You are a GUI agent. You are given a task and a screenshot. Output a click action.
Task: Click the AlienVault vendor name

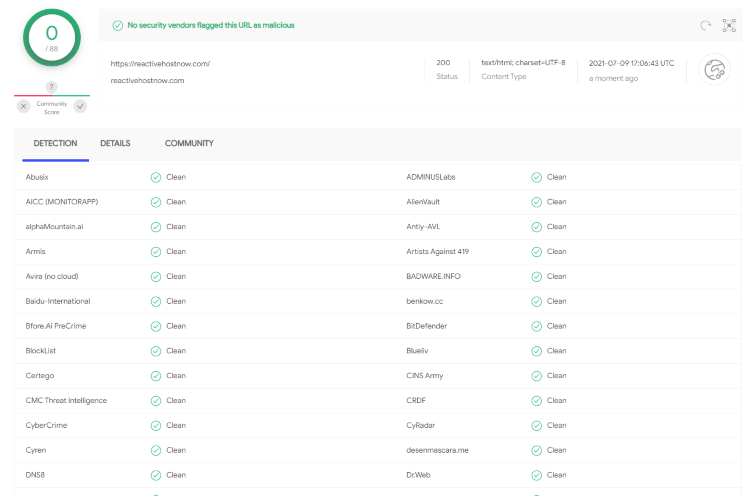423,202
